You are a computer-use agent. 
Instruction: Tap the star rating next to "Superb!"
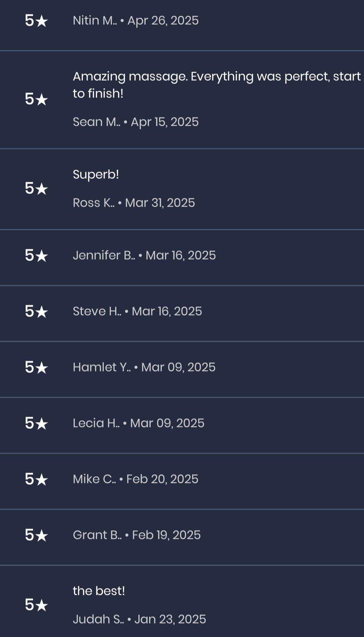pos(36,188)
